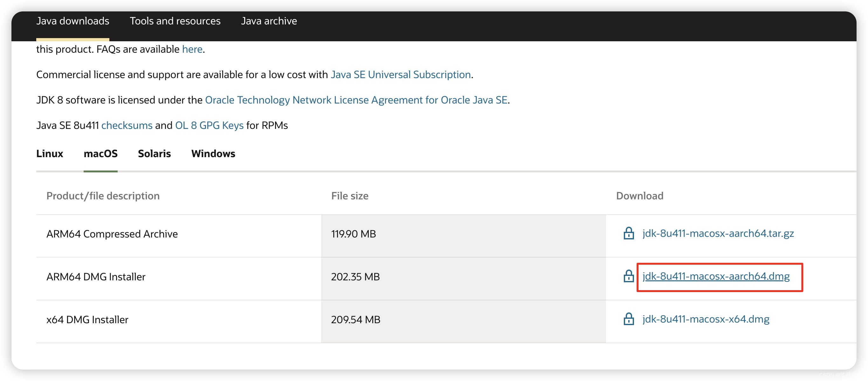868x381 pixels.
Task: Open the 8u411 checksums link
Action: tap(127, 125)
